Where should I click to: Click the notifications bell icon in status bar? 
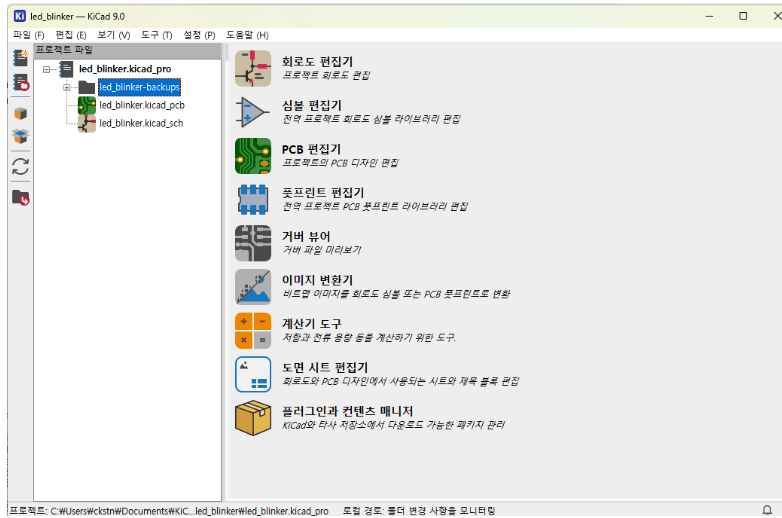coord(767,510)
